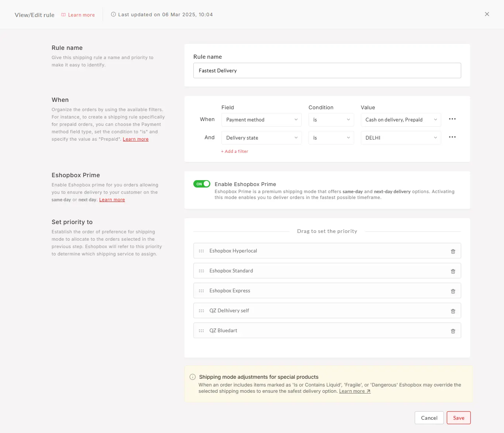Open Learn more link in Eshopbox Prime section
This screenshot has width=504, height=433.
point(112,200)
